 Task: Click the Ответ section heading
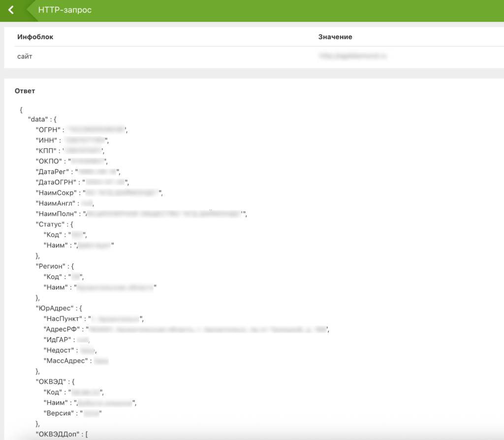click(25, 91)
